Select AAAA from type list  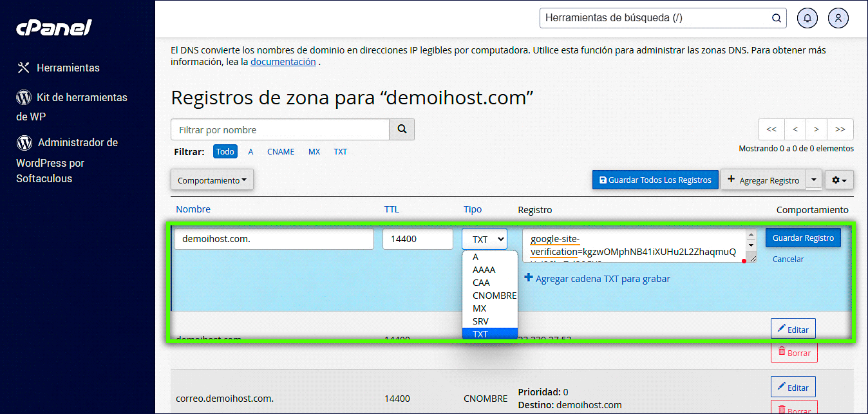tap(484, 270)
